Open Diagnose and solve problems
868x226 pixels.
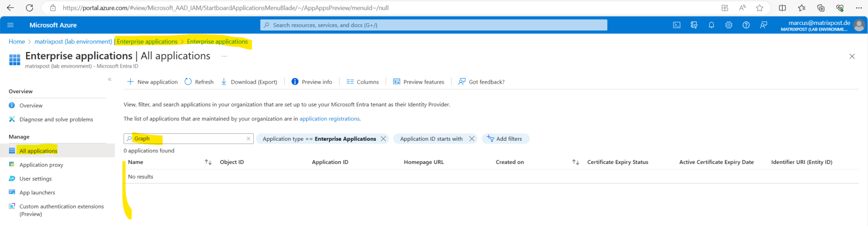(x=57, y=119)
